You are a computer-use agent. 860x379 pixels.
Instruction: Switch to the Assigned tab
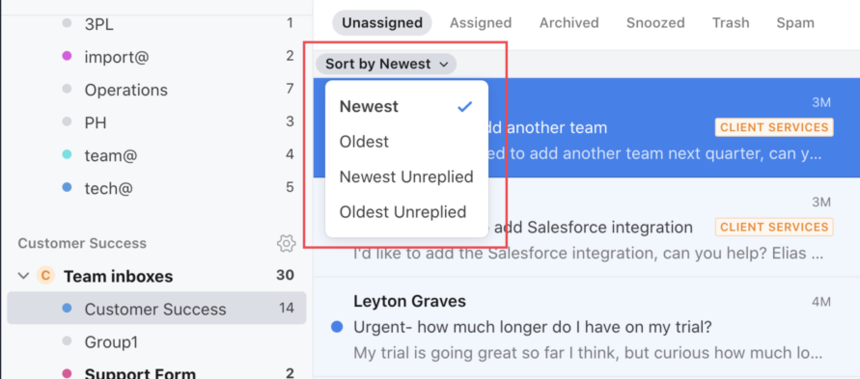click(x=480, y=23)
